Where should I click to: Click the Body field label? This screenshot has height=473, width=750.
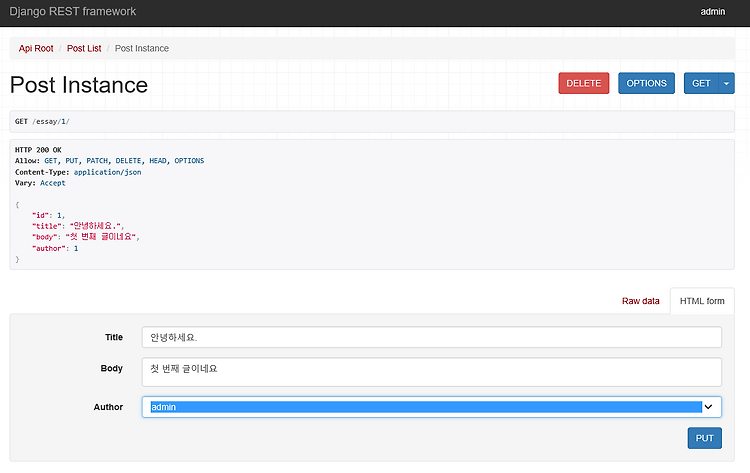(111, 368)
